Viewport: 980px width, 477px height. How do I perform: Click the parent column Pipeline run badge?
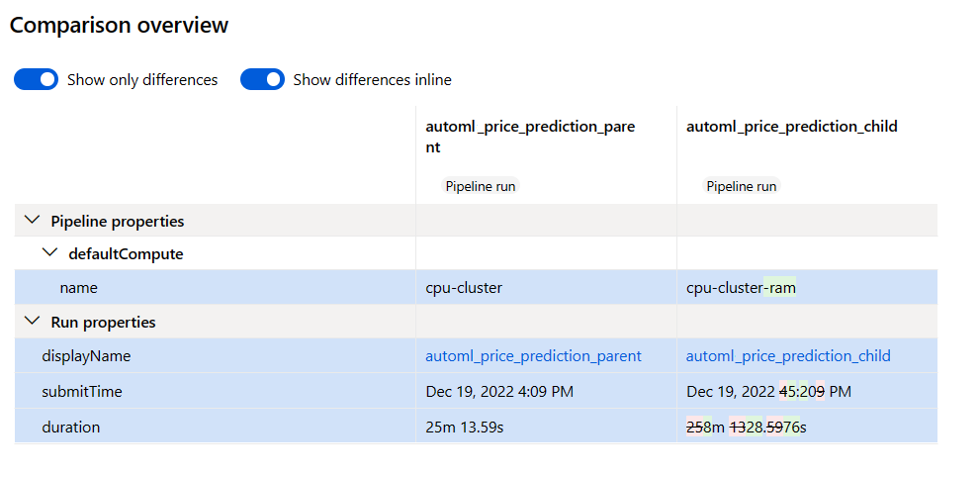point(480,186)
